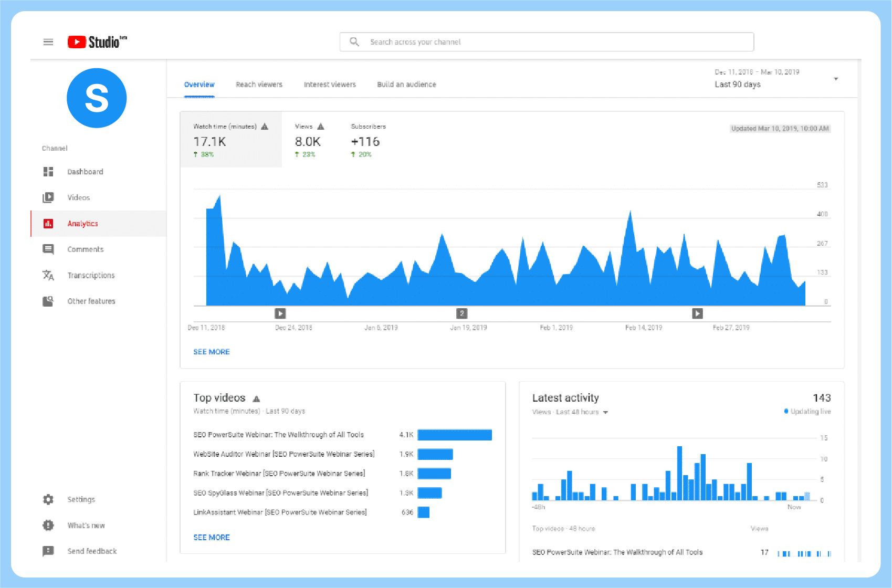892x588 pixels.
Task: Open Settings in the sidebar
Action: click(x=99, y=499)
